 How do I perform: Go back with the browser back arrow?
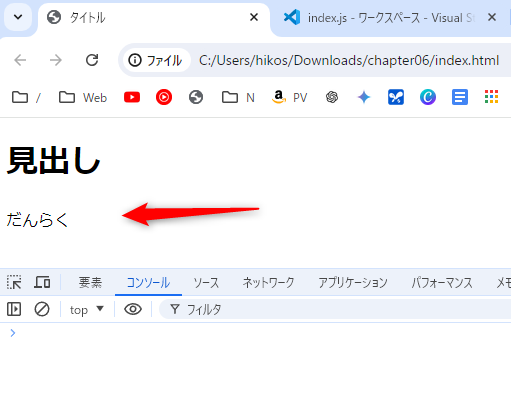click(x=20, y=60)
